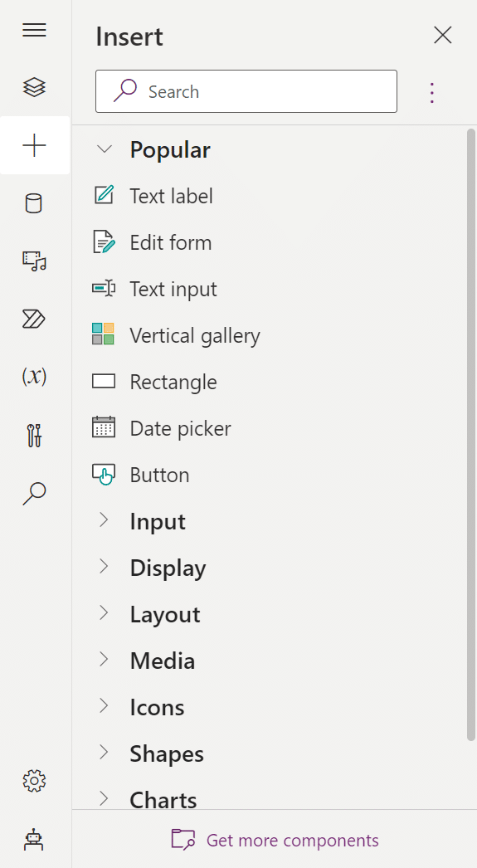Image resolution: width=477 pixels, height=868 pixels.
Task: Open the virtual agent robot icon
Action: (x=34, y=839)
